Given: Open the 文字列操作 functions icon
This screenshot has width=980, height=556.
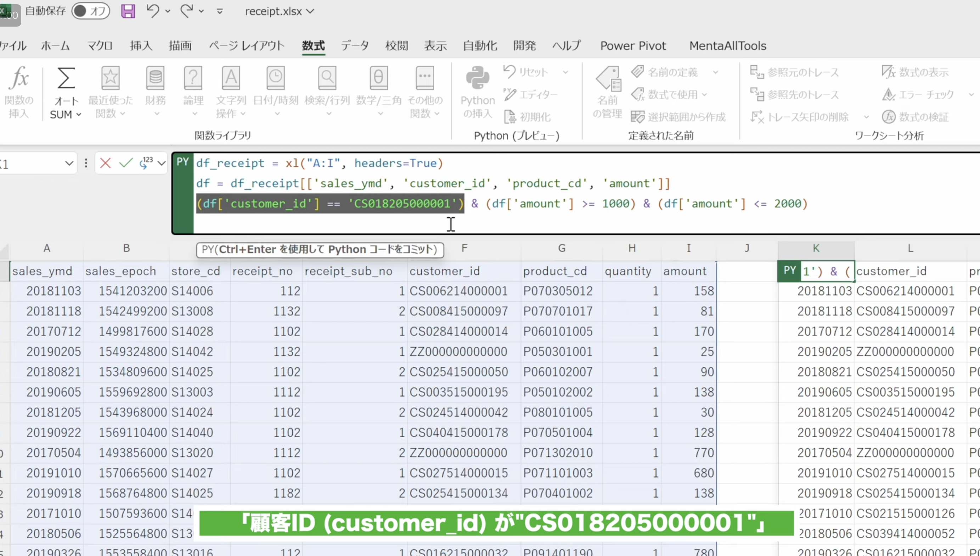Looking at the screenshot, I should (x=231, y=78).
